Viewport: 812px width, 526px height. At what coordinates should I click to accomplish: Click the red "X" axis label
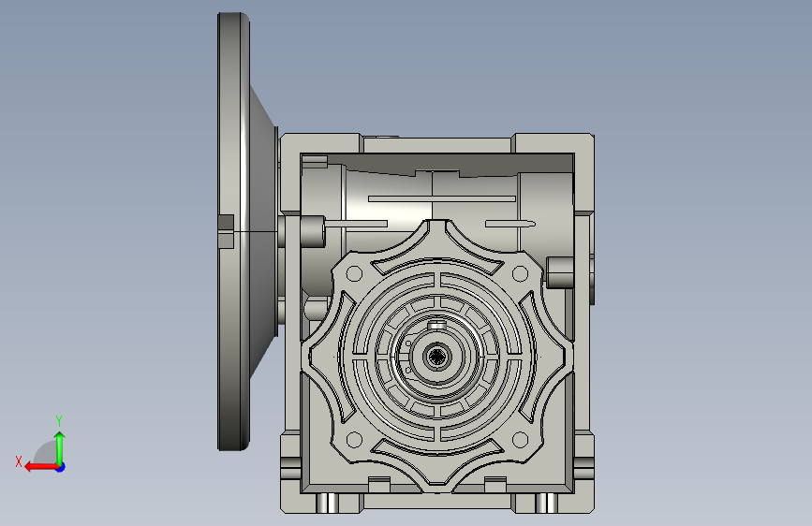pos(19,461)
